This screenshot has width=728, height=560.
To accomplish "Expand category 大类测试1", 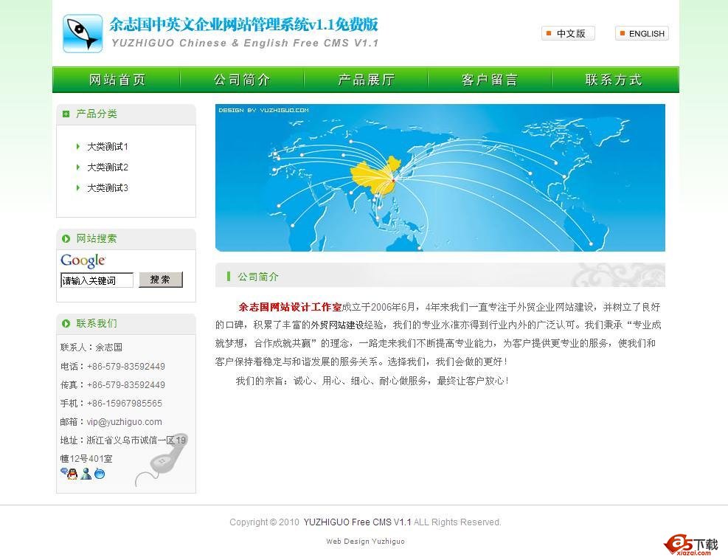I will click(106, 146).
